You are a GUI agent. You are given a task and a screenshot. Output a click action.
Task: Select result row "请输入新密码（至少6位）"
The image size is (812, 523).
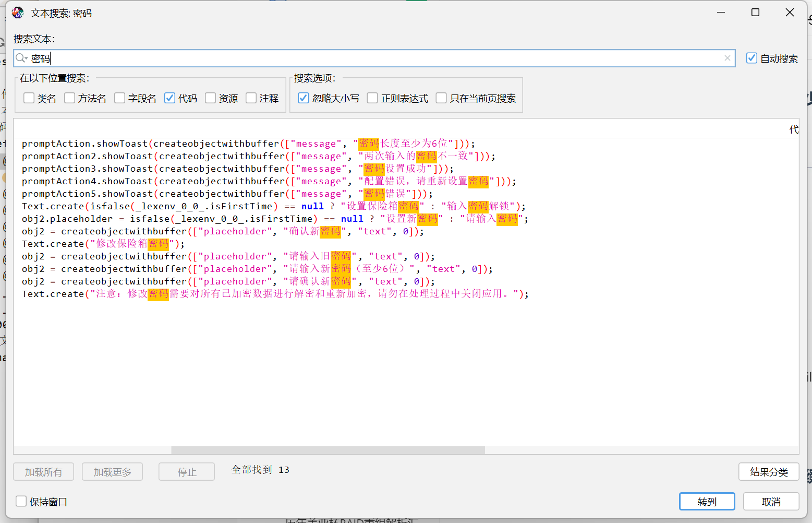tap(406, 269)
